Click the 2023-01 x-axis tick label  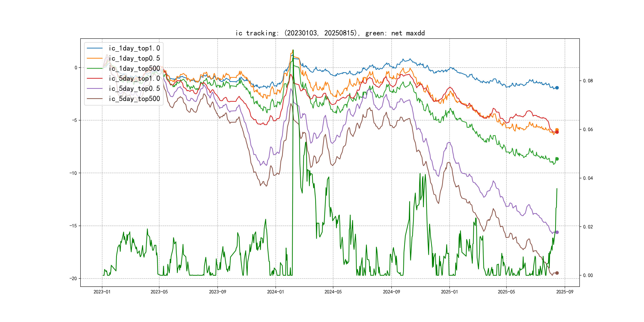tap(102, 292)
